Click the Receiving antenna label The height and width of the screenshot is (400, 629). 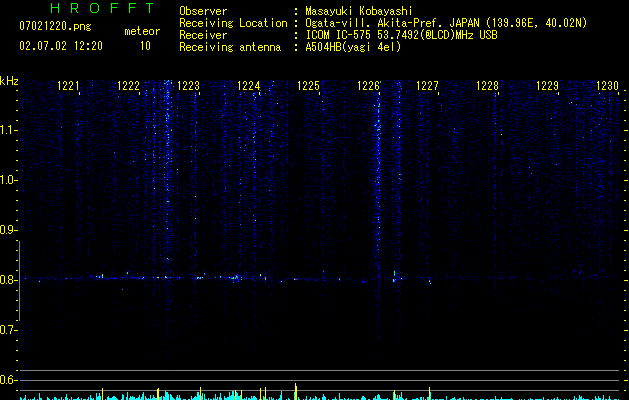coord(230,47)
